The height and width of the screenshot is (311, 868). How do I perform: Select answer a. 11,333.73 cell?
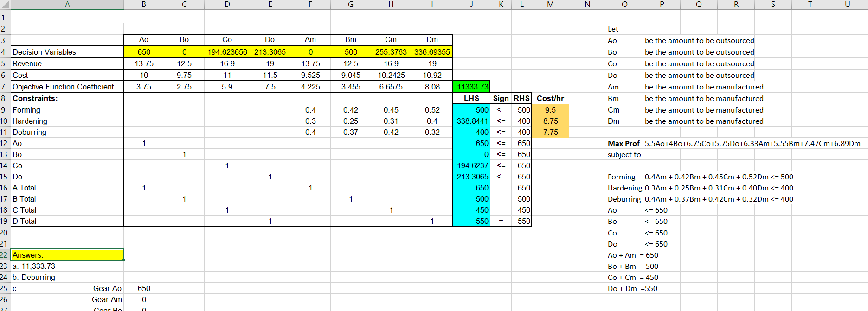coord(67,266)
